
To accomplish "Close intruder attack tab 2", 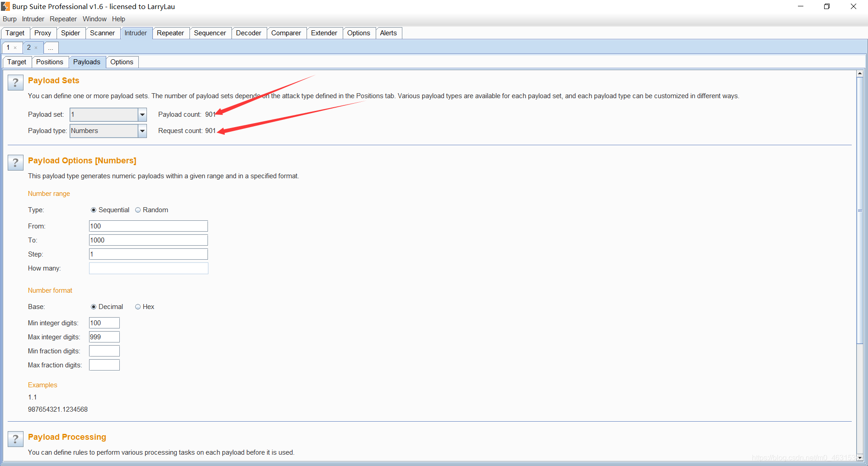I will pyautogui.click(x=36, y=48).
